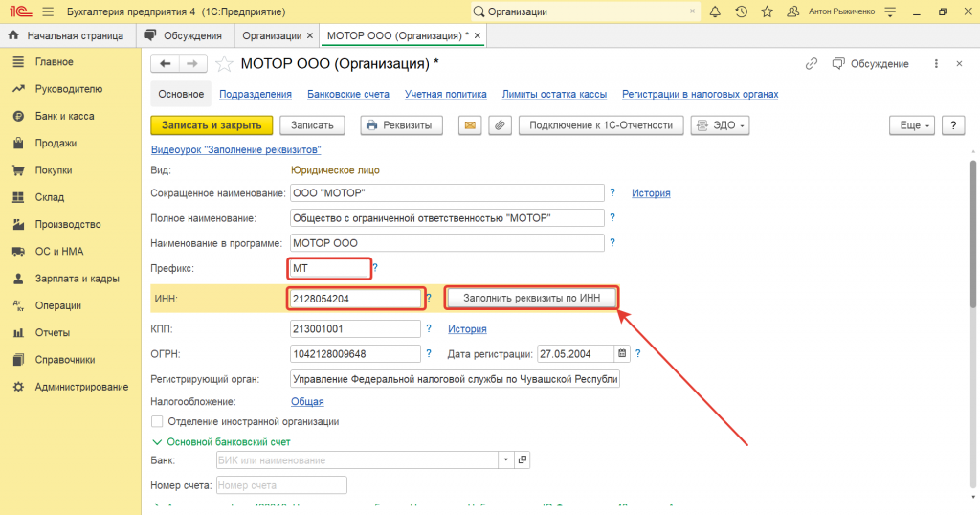This screenshot has height=515, width=980.
Task: Enable the foreign organization branch checkbox
Action: point(157,421)
